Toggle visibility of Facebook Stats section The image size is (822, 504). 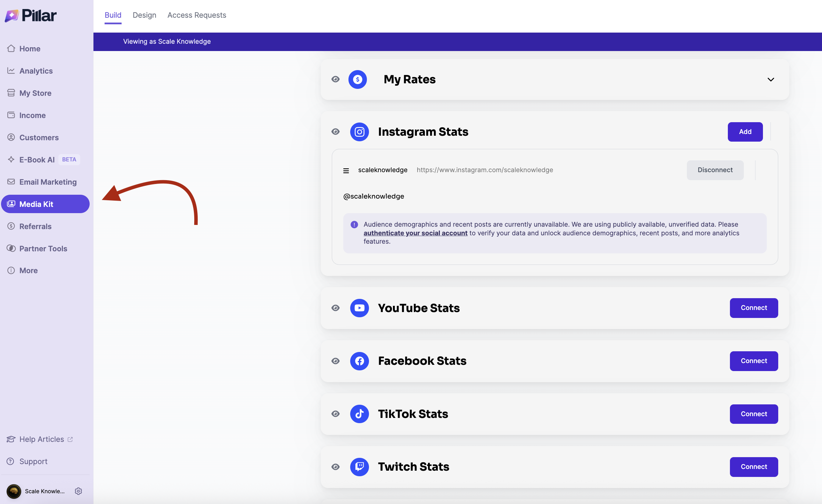[x=335, y=361]
